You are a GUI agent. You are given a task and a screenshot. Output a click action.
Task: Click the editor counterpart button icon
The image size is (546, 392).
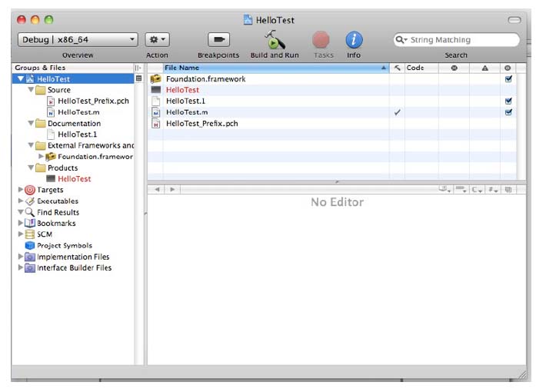click(x=508, y=189)
